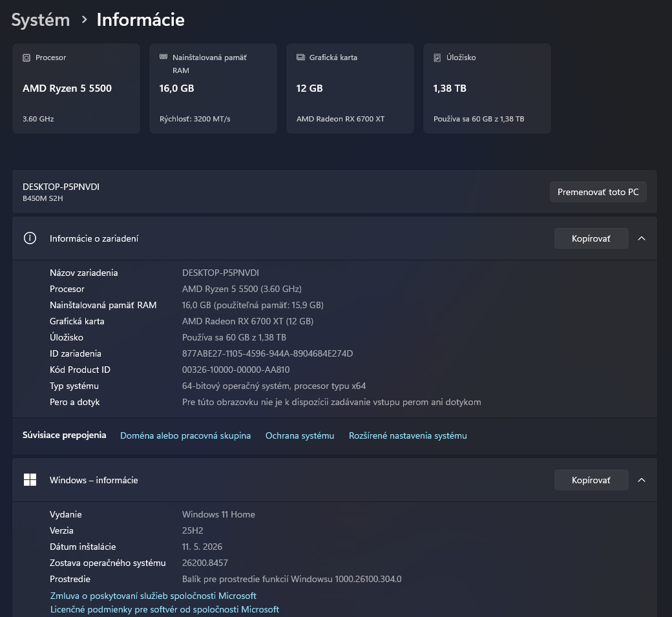Click Kopírovať button for Windows information
Viewport: 672px width, 617px height.
coord(591,480)
